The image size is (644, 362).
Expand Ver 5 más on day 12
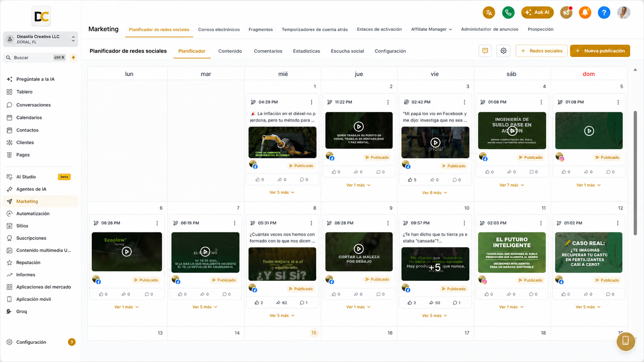tap(588, 307)
